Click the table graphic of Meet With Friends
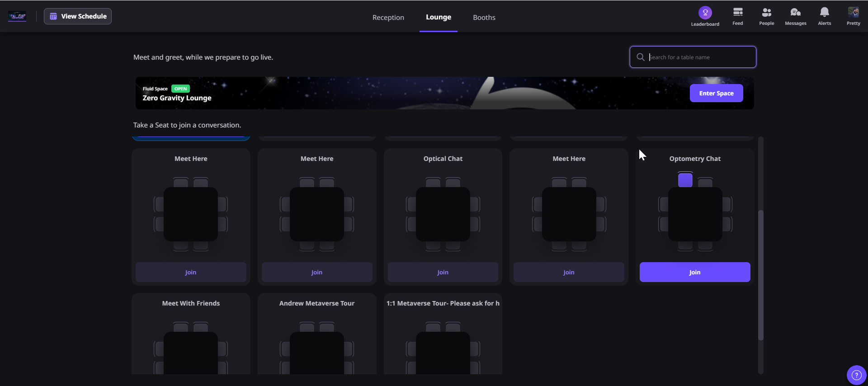This screenshot has width=868, height=386. [x=191, y=353]
